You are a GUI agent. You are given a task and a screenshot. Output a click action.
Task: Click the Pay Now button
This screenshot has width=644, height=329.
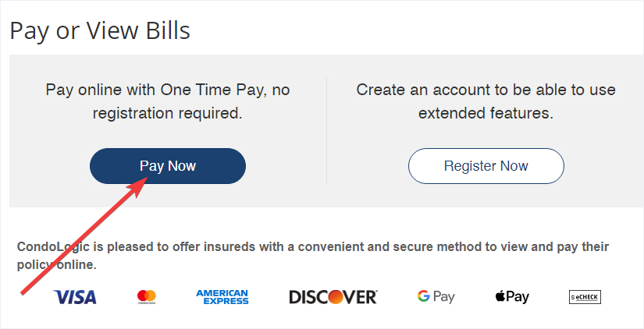click(x=168, y=166)
